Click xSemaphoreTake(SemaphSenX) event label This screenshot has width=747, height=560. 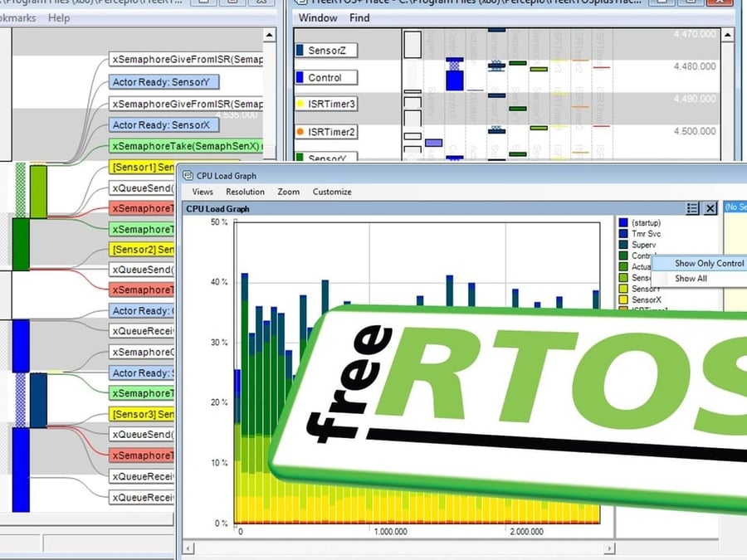pyautogui.click(x=186, y=146)
